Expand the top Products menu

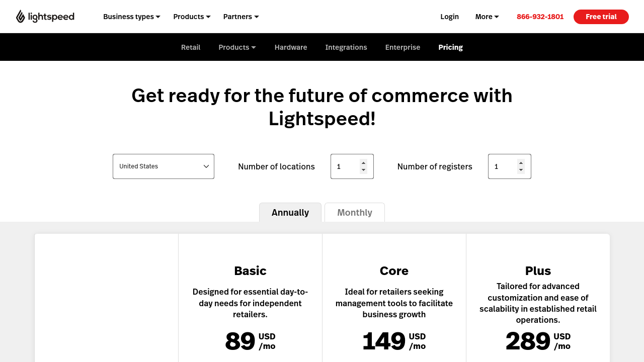[192, 17]
